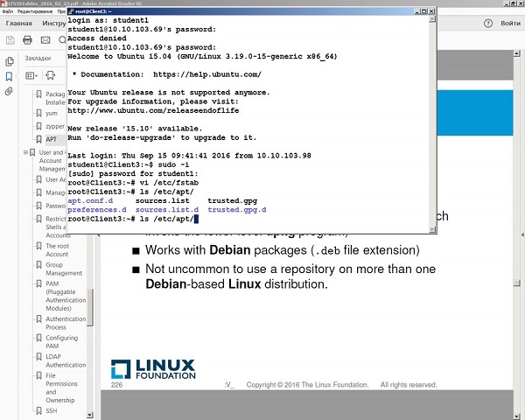Open the Attachments paperclip icon
The width and height of the screenshot is (525, 420).
(10, 91)
